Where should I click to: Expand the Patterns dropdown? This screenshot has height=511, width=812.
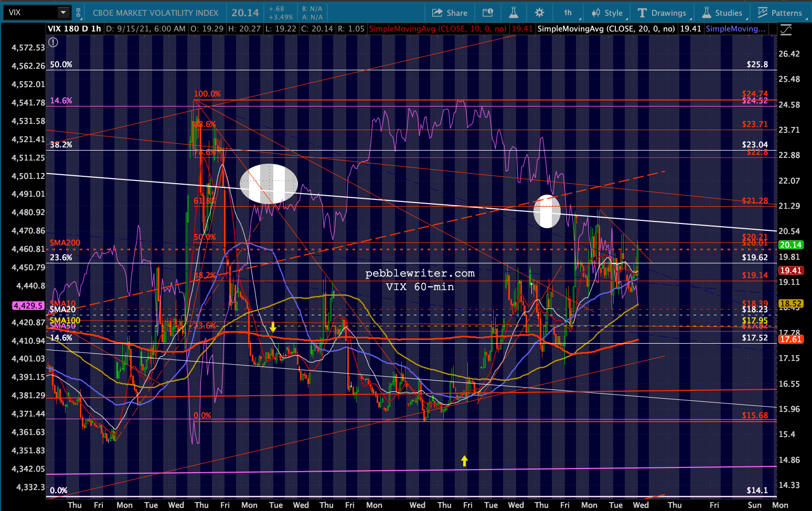tap(780, 13)
